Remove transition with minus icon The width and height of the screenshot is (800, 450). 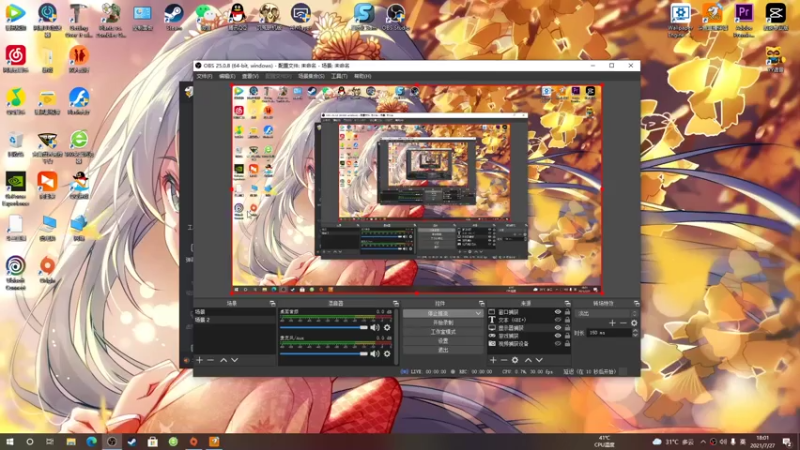click(x=623, y=323)
